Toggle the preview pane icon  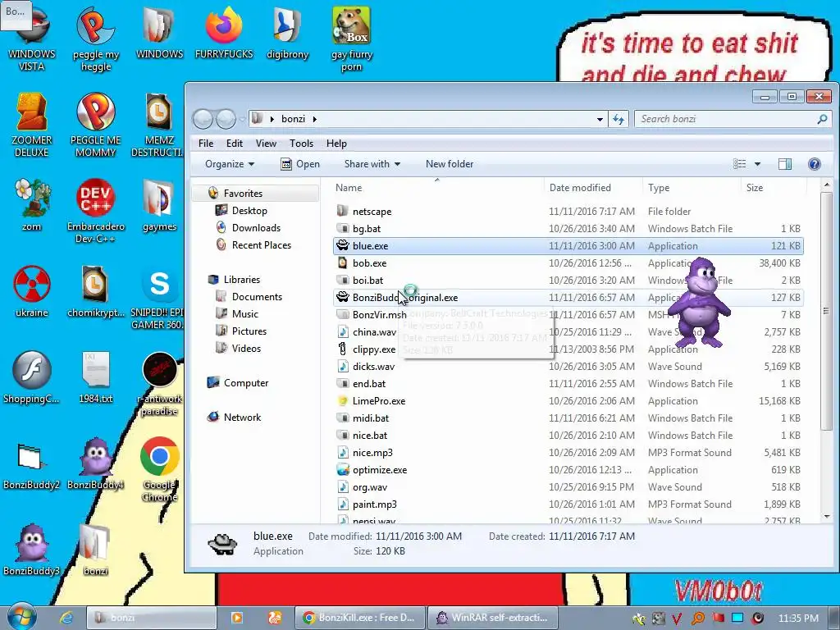coord(785,164)
